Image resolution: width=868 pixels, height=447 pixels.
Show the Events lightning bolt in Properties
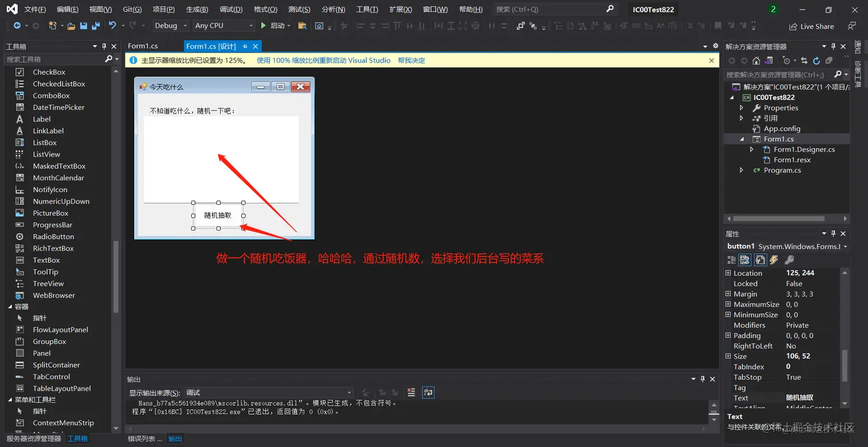pyautogui.click(x=774, y=260)
